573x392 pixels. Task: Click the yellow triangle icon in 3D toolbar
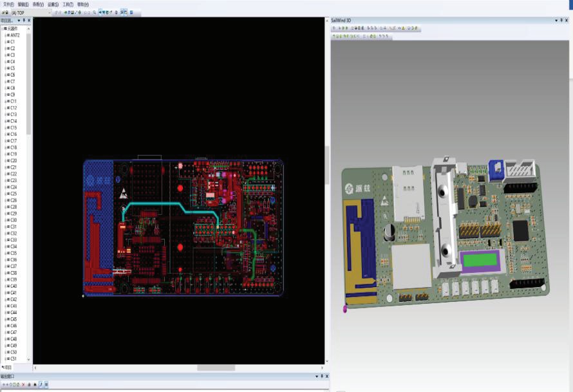point(402,28)
